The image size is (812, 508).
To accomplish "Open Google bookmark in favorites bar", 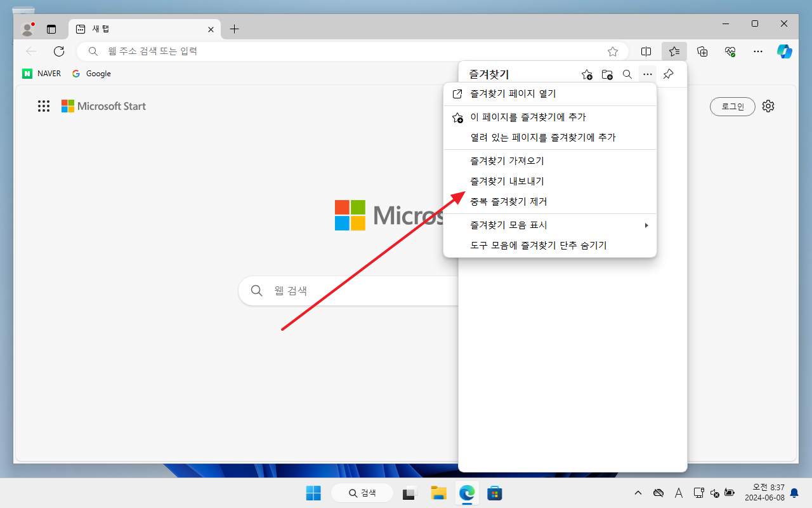I will pyautogui.click(x=91, y=74).
